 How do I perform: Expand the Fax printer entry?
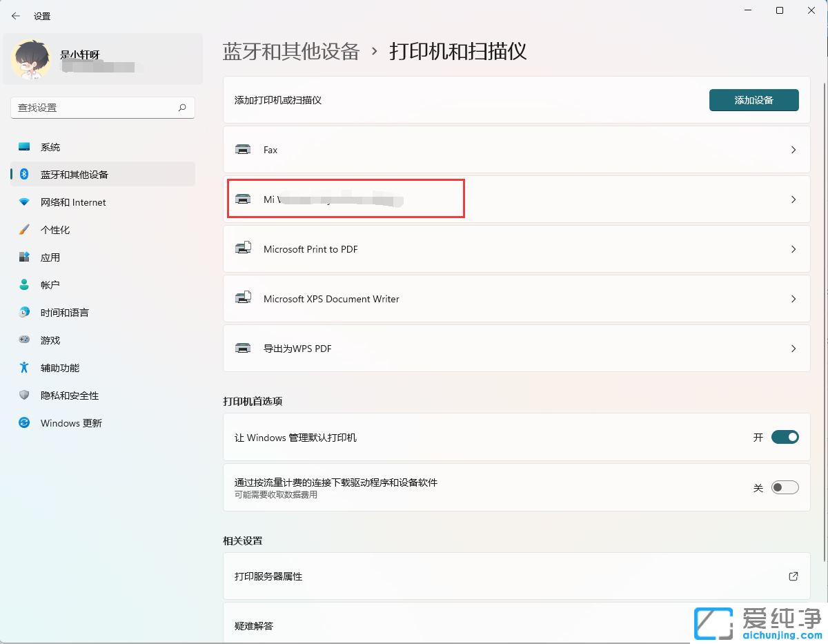click(793, 150)
